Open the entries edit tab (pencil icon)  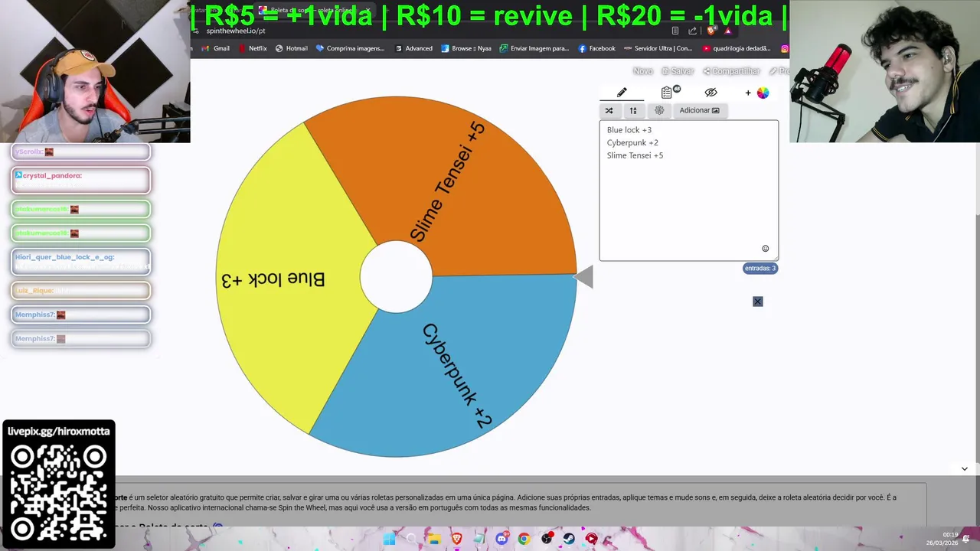click(x=622, y=93)
